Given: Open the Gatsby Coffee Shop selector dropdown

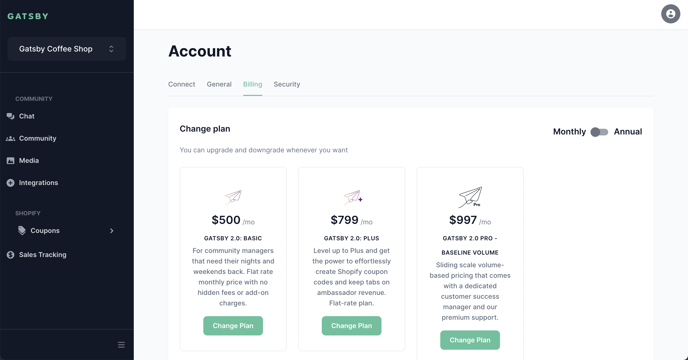Looking at the screenshot, I should (67, 49).
